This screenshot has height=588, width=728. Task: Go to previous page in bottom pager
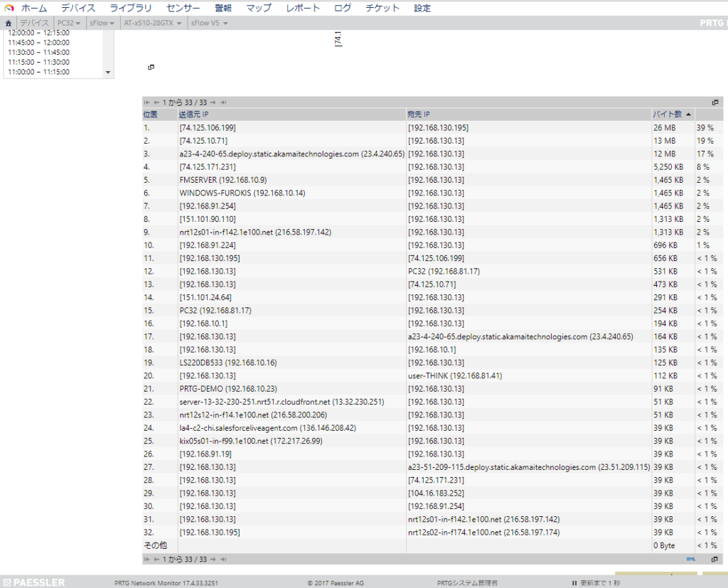click(156, 560)
